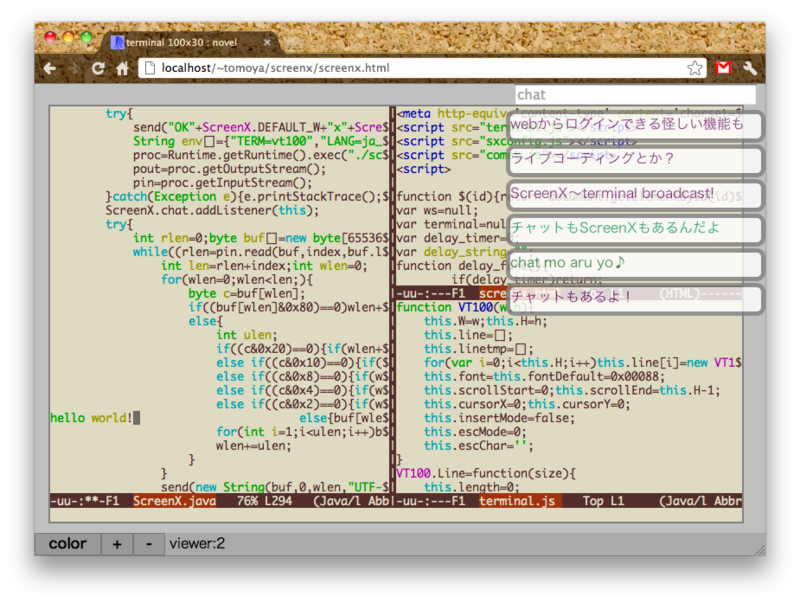Click the 'ライブコーディングとか？' chat message

click(x=635, y=160)
